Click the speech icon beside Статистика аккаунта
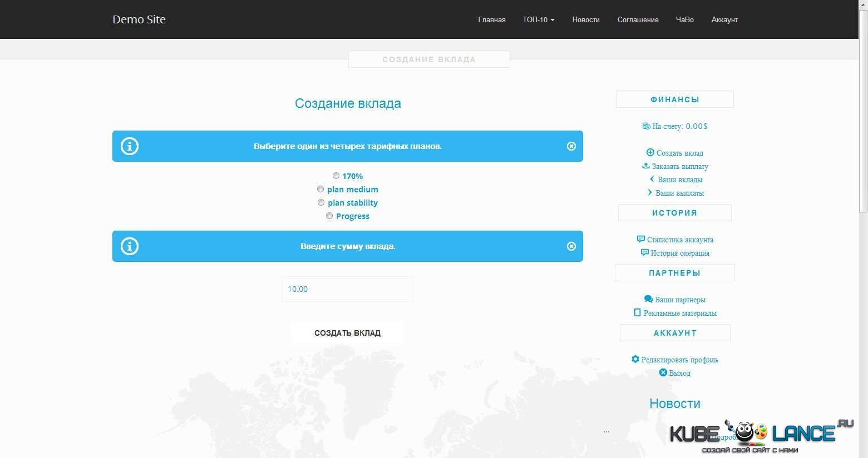The width and height of the screenshot is (868, 458). 640,239
